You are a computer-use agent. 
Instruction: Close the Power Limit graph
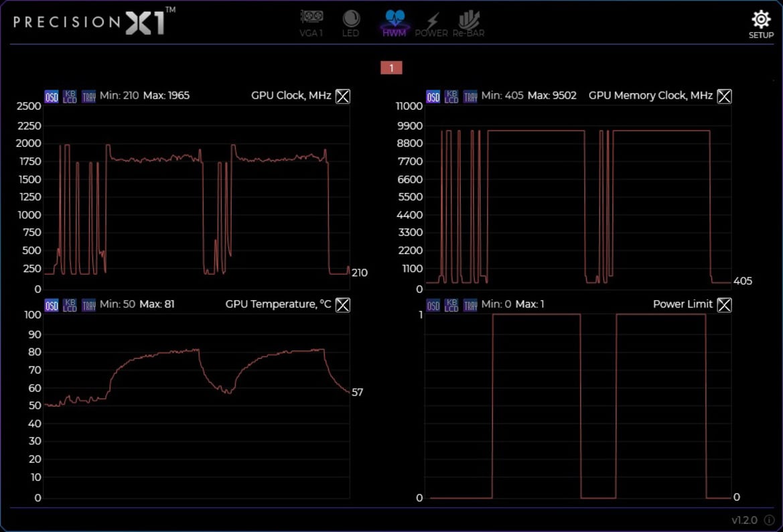point(724,305)
